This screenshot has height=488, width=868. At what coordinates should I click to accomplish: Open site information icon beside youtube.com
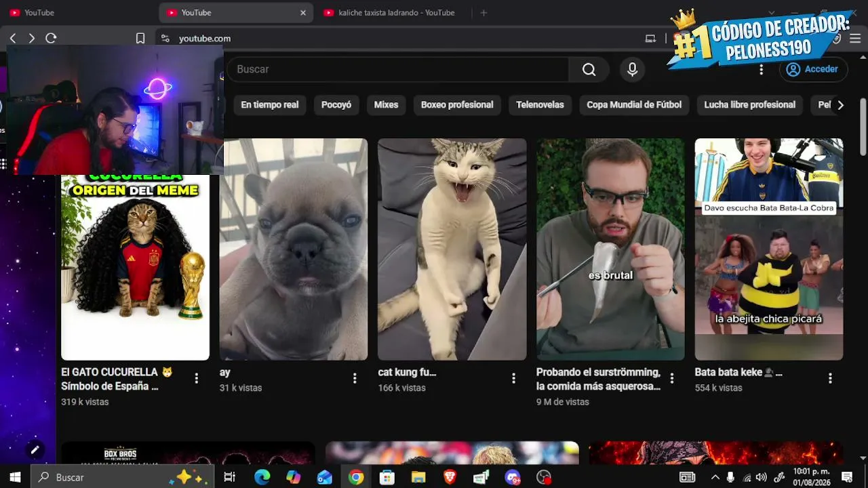165,39
